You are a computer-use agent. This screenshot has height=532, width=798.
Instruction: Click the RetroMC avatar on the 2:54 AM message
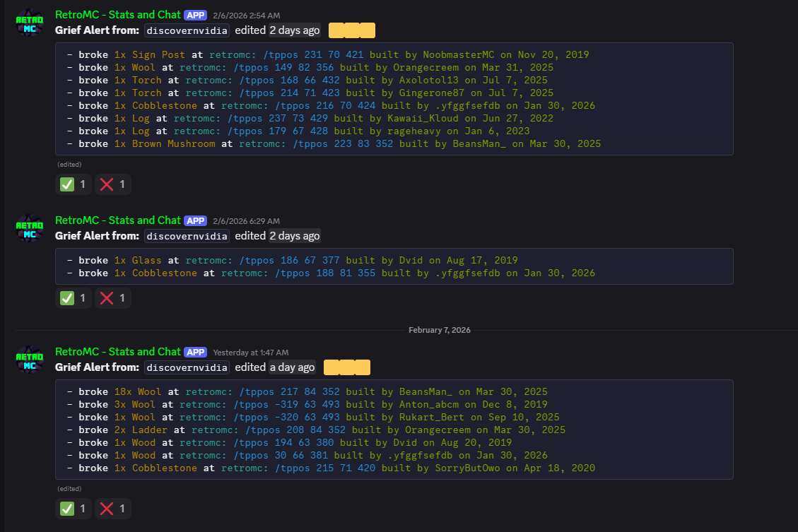pos(30,22)
